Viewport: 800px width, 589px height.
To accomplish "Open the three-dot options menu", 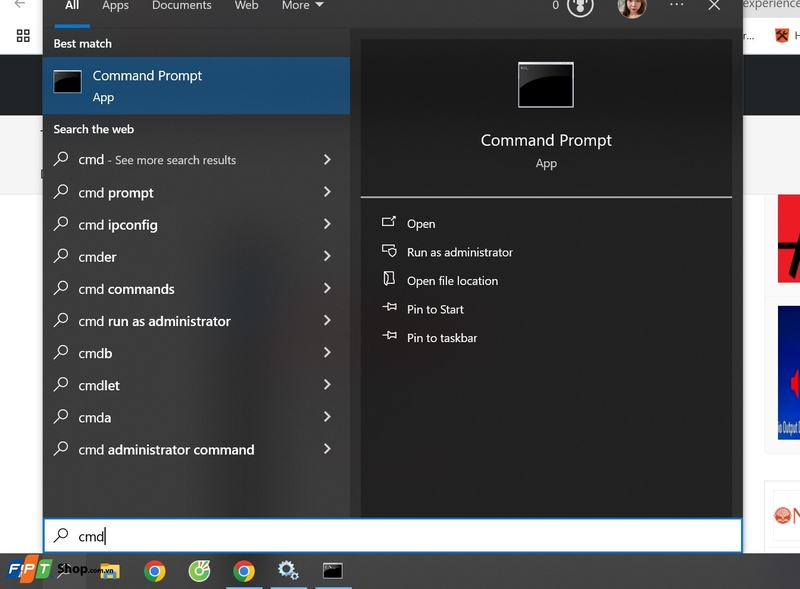I will 677,6.
